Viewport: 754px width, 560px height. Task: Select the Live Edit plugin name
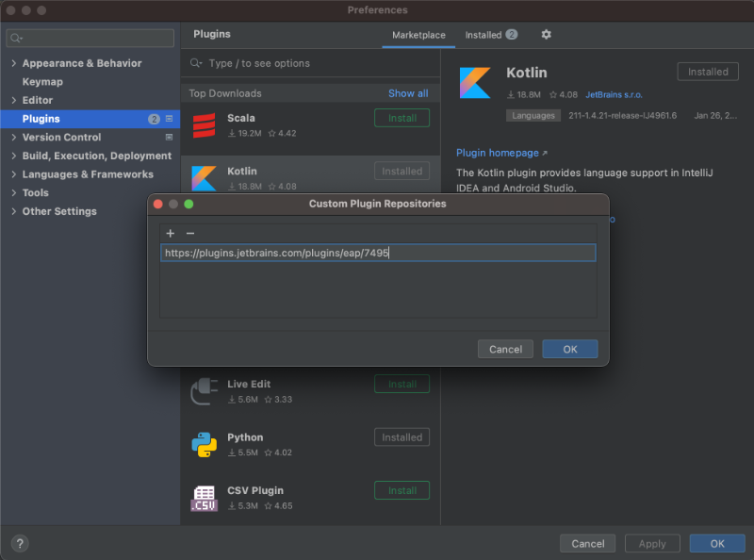pyautogui.click(x=249, y=384)
